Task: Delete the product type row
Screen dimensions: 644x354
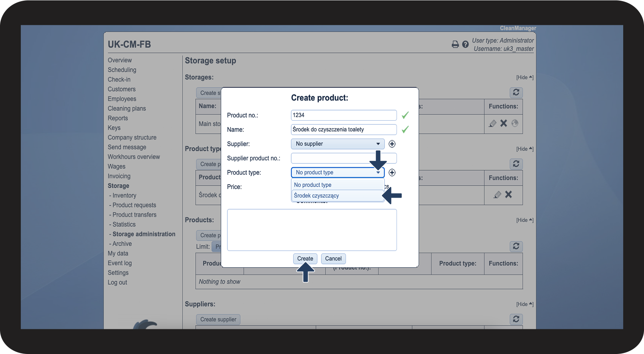Action: point(508,195)
